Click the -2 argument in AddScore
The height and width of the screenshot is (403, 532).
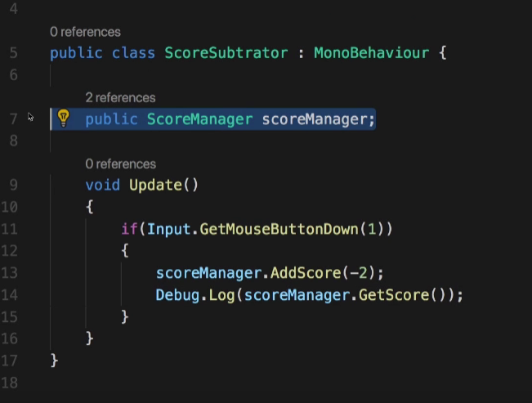358,273
